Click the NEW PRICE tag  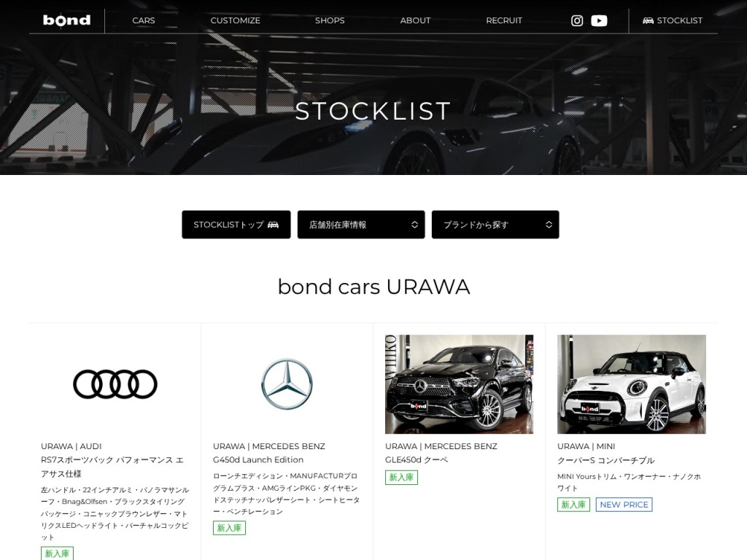pyautogui.click(x=624, y=505)
